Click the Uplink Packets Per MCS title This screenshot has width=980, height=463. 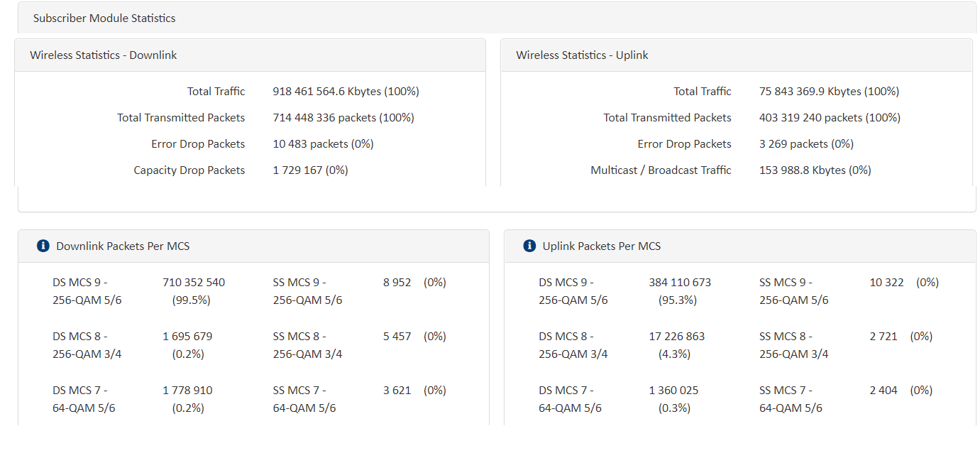(601, 246)
